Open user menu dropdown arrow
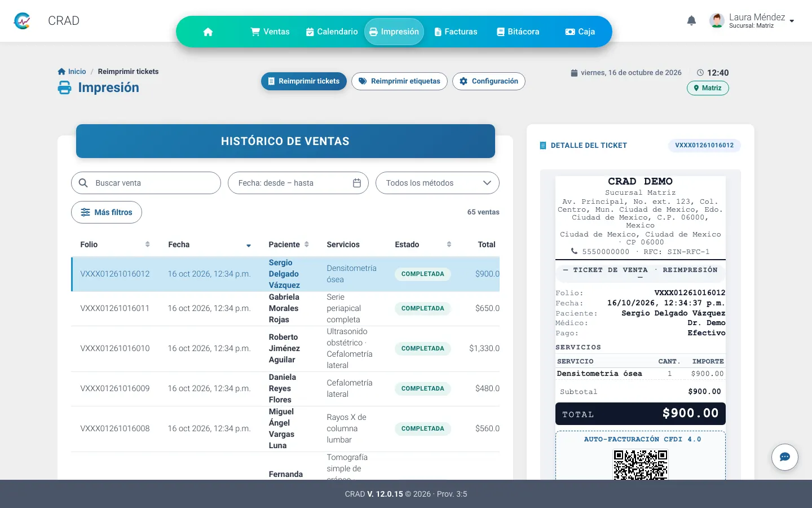Image resolution: width=812 pixels, height=508 pixels. pyautogui.click(x=792, y=21)
